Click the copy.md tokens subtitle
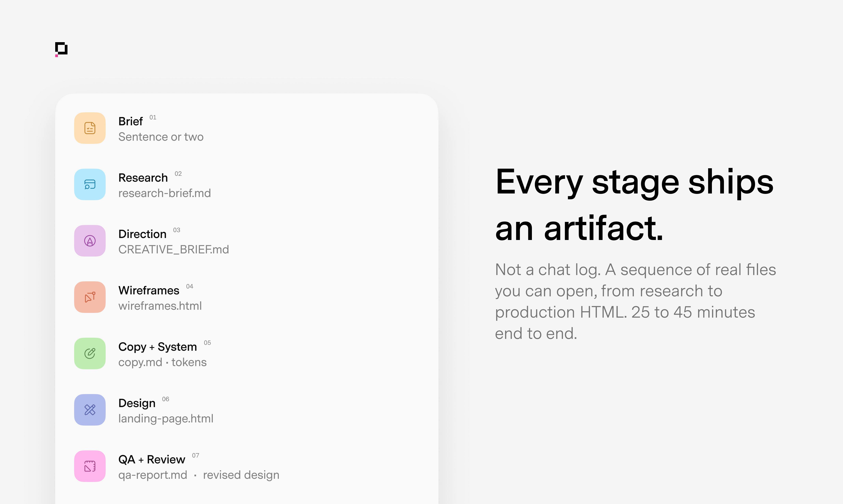 162,362
